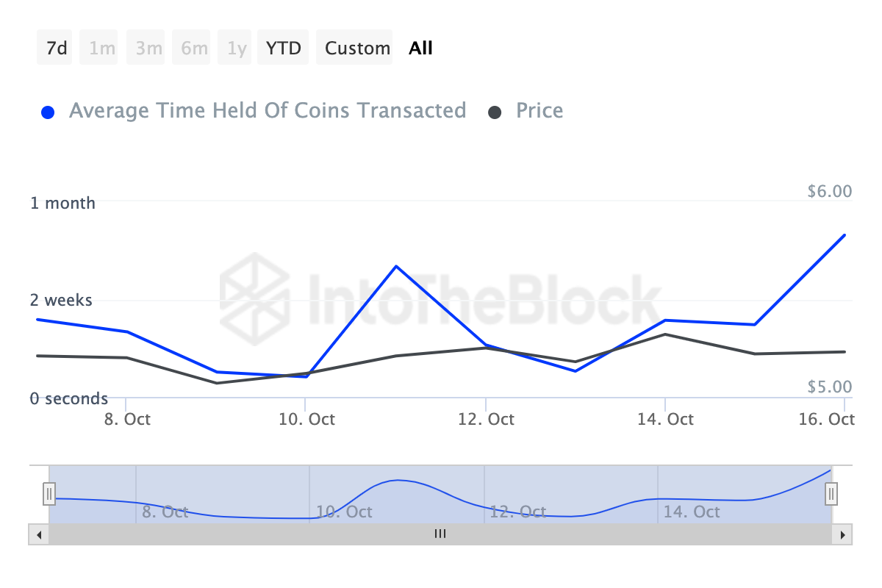Open the Custom date range
Viewport: 882px width, 588px height.
pyautogui.click(x=357, y=49)
